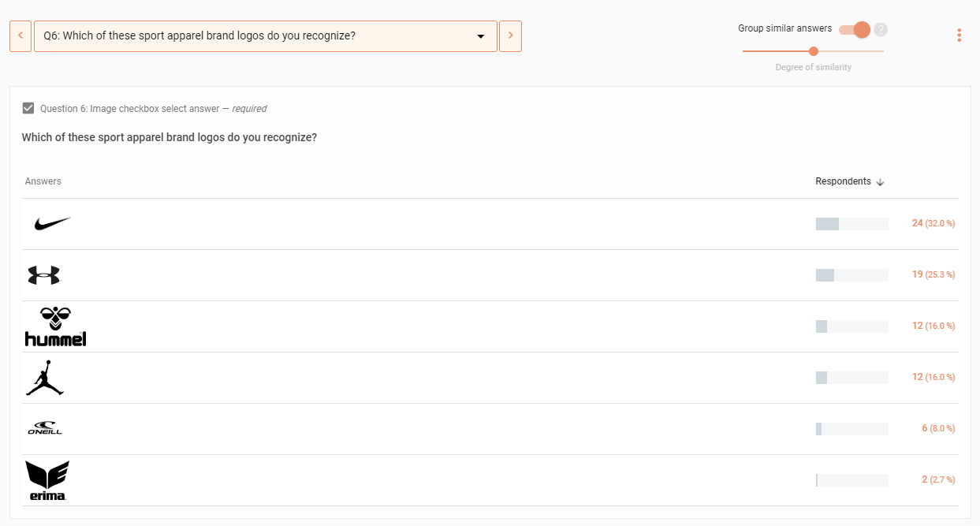Click the 19 (25.3 %) respondent count
This screenshot has width=980, height=526.
tap(933, 274)
